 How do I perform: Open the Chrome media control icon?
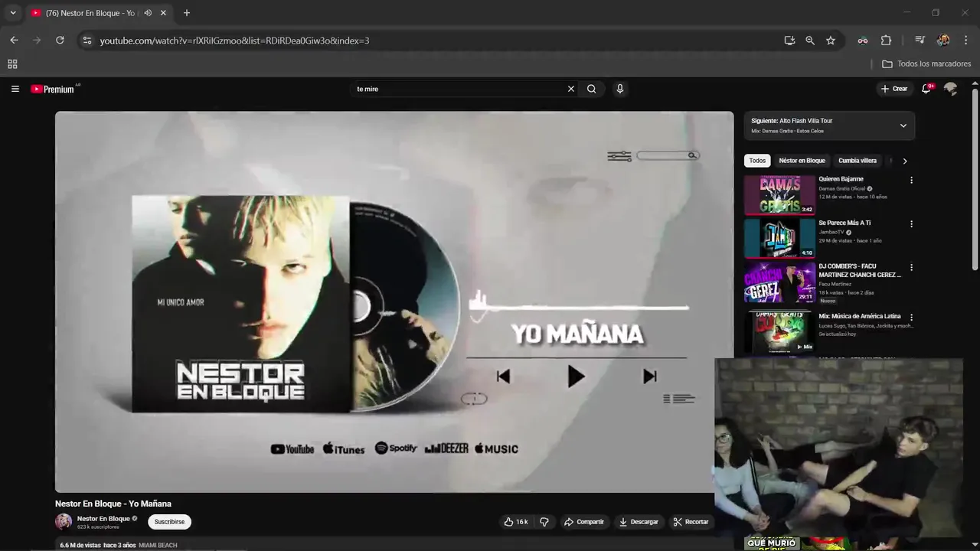pyautogui.click(x=920, y=41)
